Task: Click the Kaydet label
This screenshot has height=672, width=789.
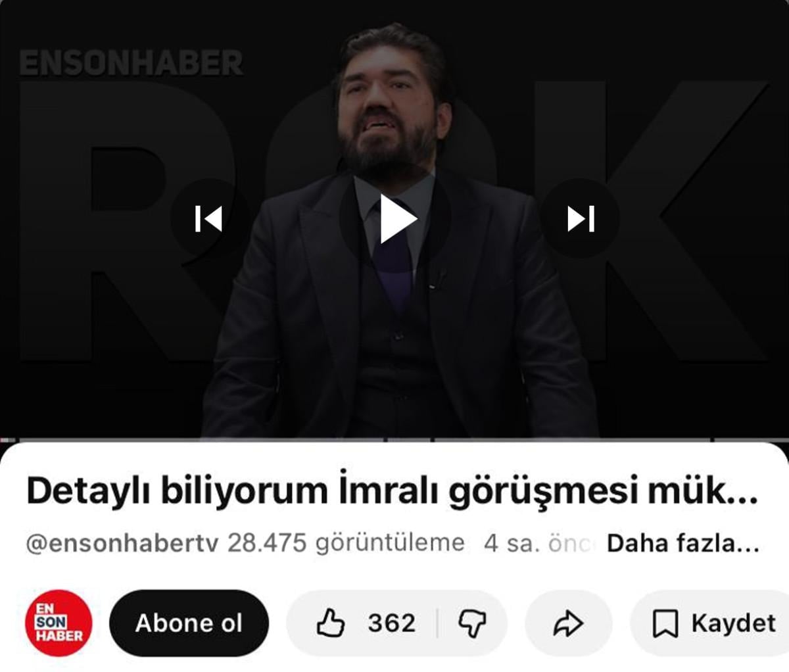Action: point(732,623)
